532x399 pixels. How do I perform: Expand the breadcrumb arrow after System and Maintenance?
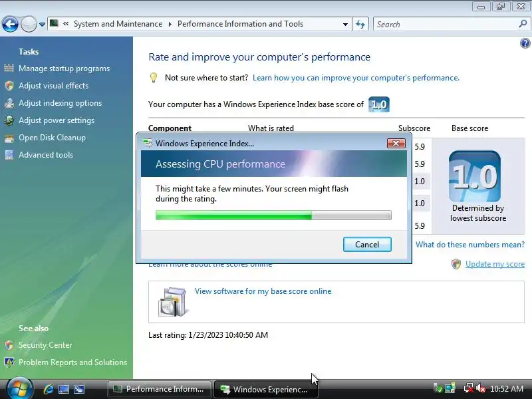pos(170,25)
